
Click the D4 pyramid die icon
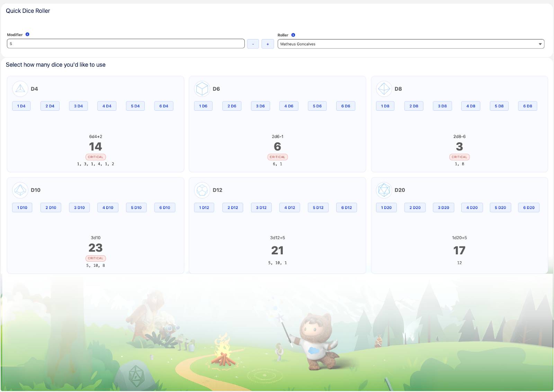(x=20, y=89)
